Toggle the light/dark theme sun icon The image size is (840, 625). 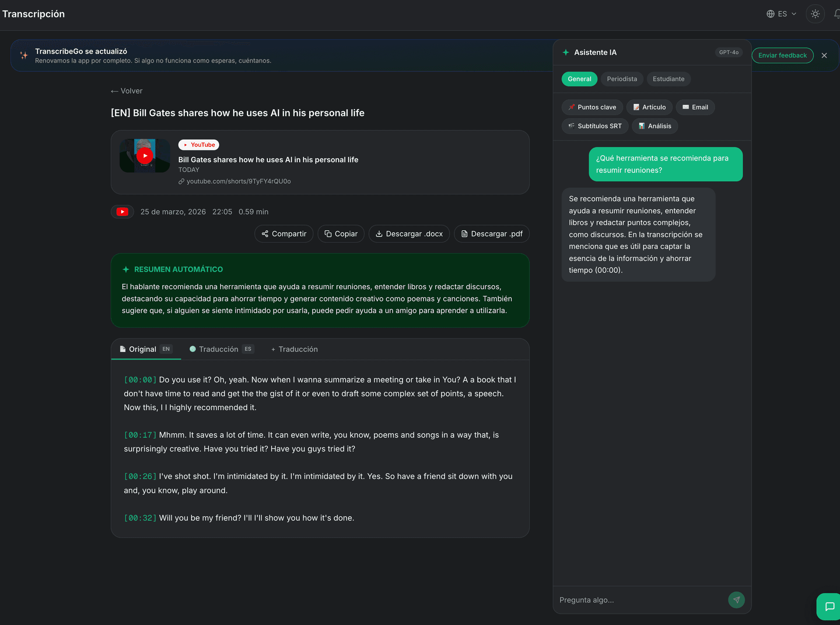click(x=815, y=14)
